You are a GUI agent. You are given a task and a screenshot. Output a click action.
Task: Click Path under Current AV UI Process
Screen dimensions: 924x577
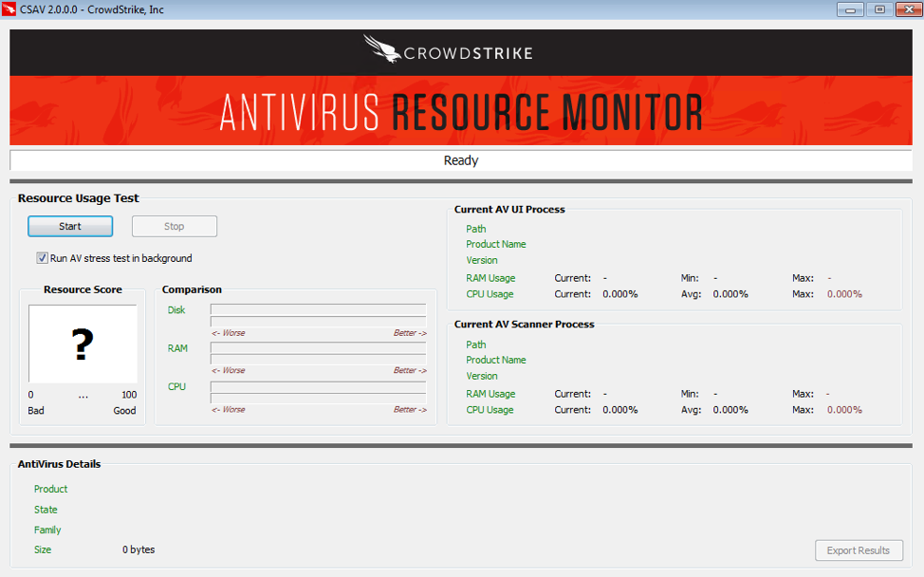476,229
